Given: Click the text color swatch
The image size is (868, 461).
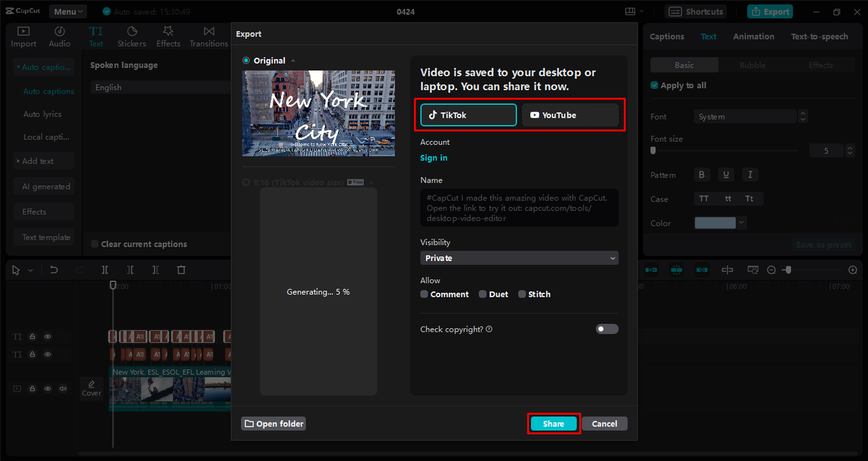Looking at the screenshot, I should tap(715, 222).
